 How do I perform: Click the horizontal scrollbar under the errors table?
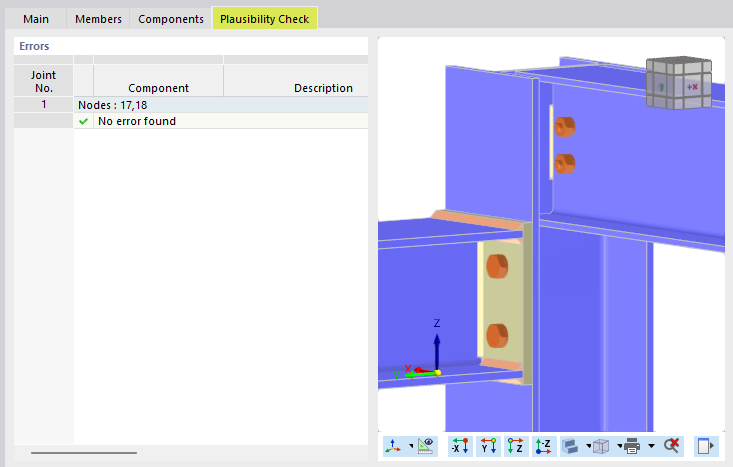tap(84, 453)
